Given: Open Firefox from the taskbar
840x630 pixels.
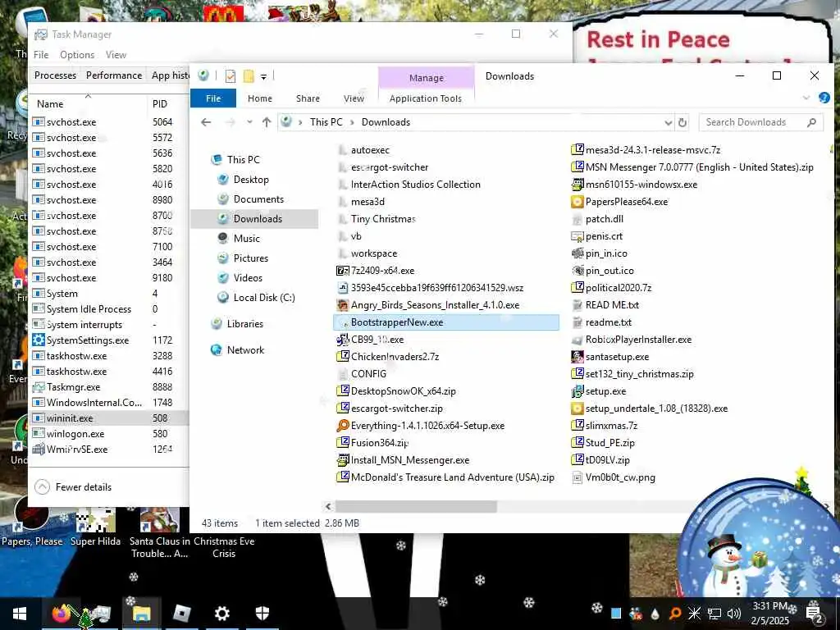Looking at the screenshot, I should tap(62, 614).
